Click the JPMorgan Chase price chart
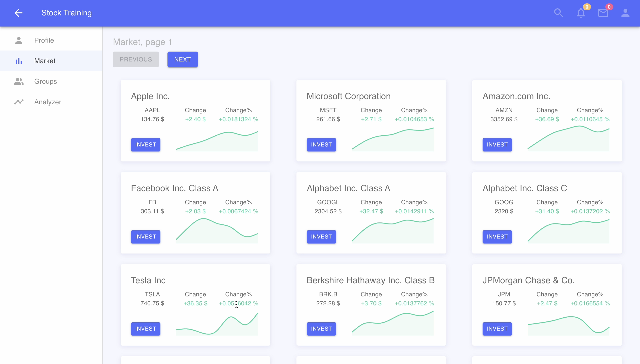 point(568,326)
